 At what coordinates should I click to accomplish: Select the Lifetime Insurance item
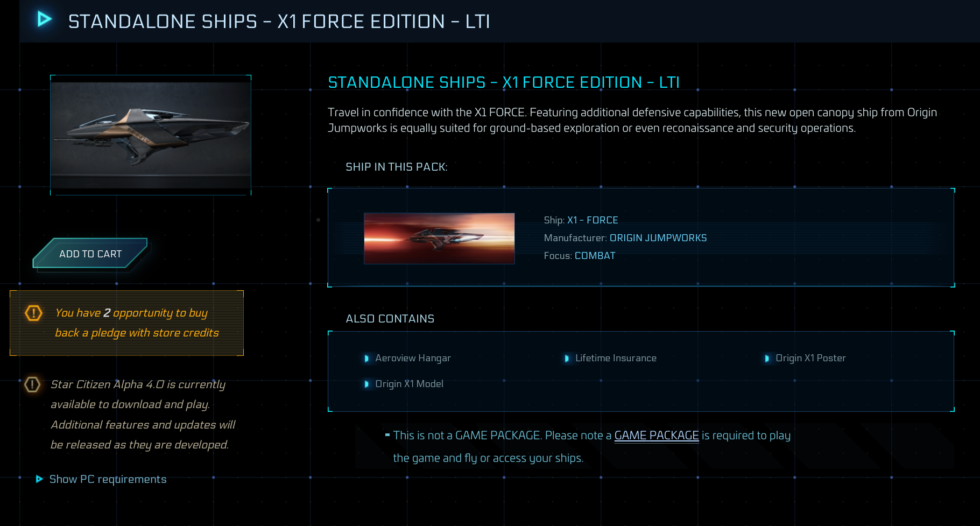[616, 359]
